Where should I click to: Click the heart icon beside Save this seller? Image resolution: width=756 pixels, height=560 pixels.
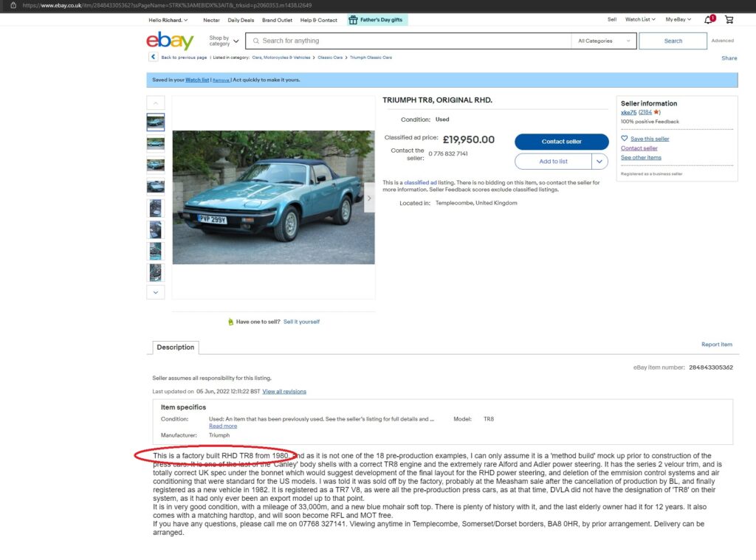tap(625, 138)
